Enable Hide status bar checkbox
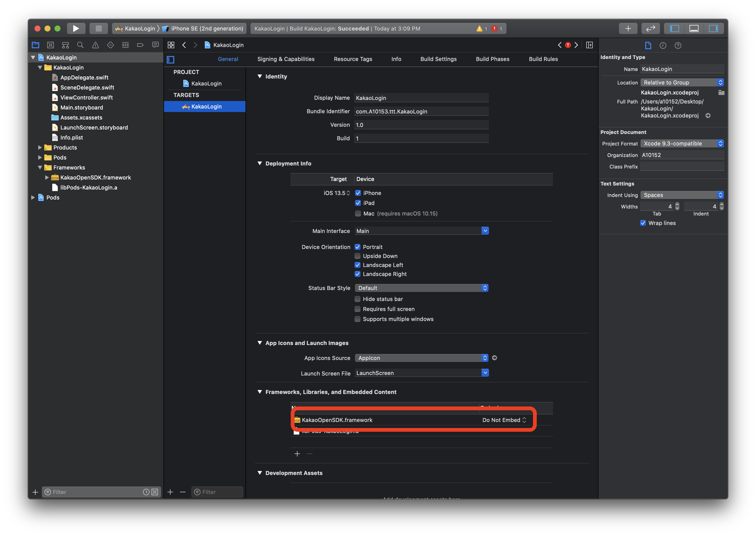756x536 pixels. 357,299
